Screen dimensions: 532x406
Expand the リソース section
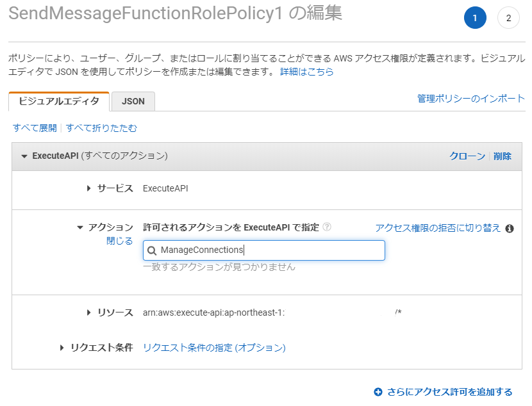tap(89, 313)
